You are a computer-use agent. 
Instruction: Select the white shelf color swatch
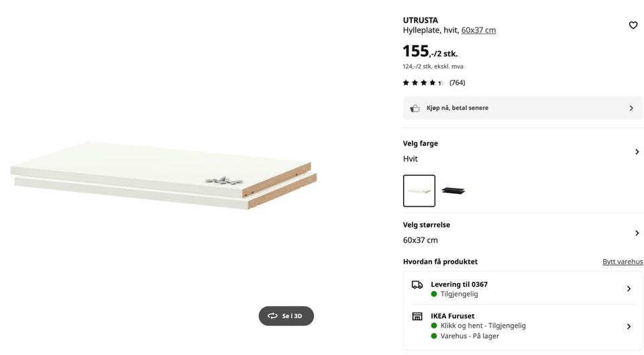[x=419, y=191]
